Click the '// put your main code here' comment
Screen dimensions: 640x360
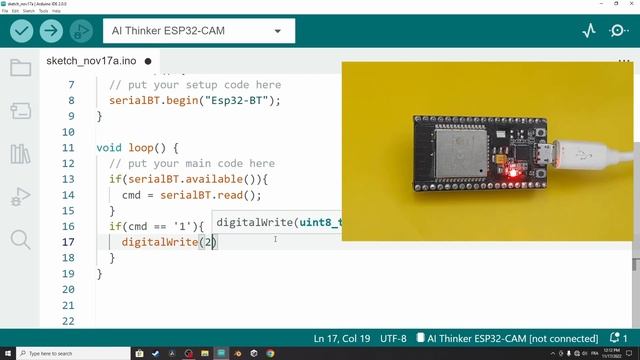click(x=191, y=164)
